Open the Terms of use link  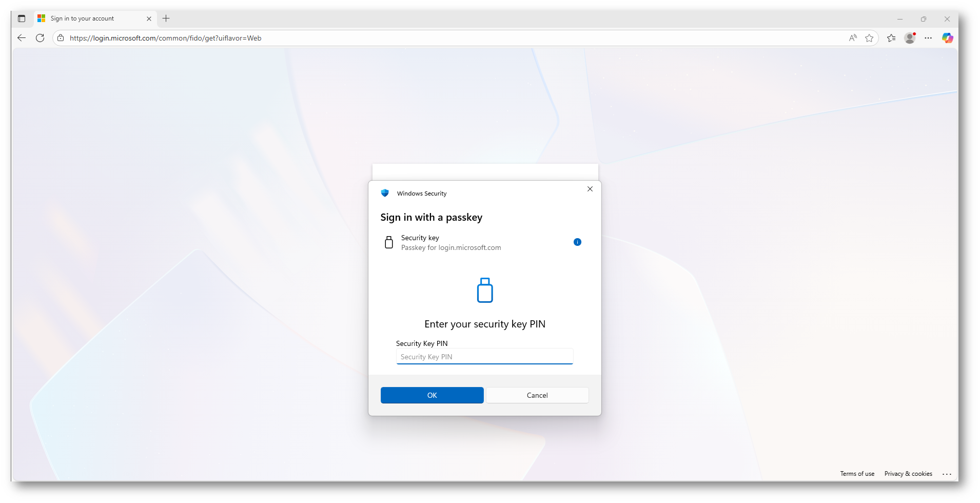point(857,474)
